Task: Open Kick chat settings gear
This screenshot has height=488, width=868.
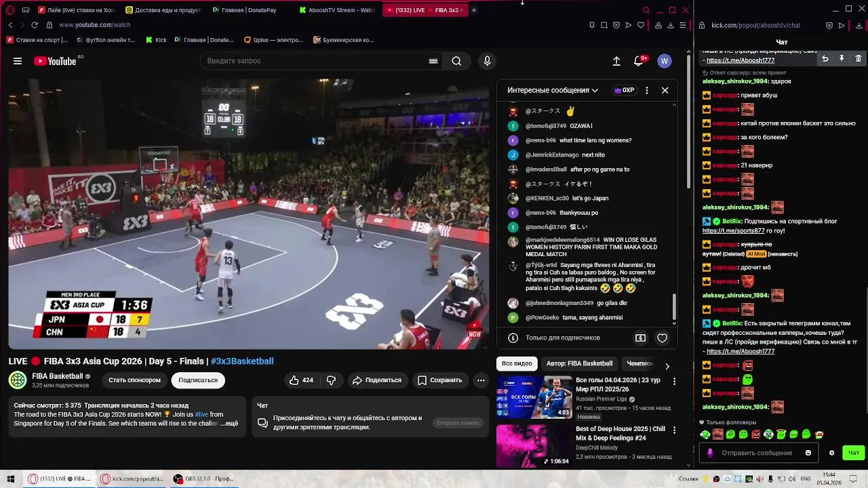Action: tap(831, 453)
